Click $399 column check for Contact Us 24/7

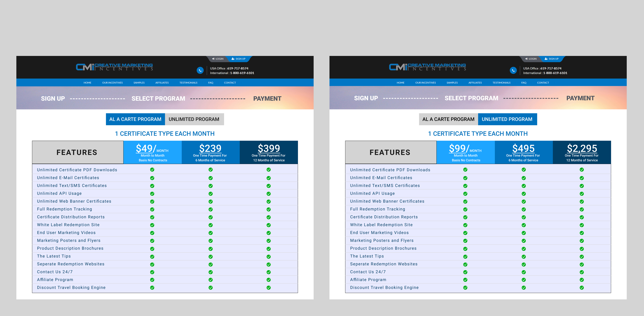pyautogui.click(x=268, y=272)
